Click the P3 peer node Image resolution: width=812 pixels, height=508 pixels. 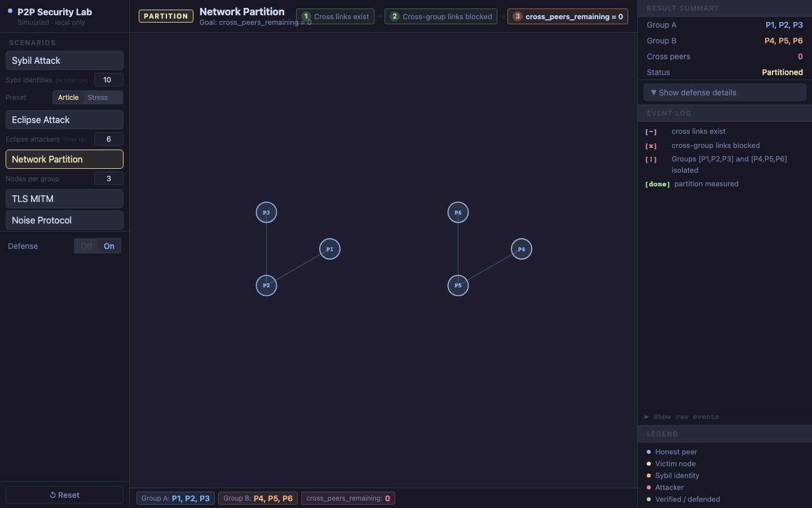click(266, 212)
